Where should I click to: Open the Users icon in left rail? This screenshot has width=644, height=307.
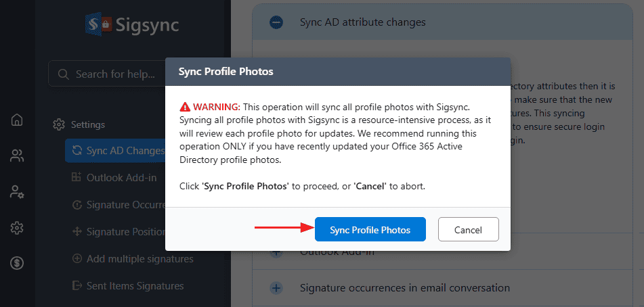coord(17,156)
